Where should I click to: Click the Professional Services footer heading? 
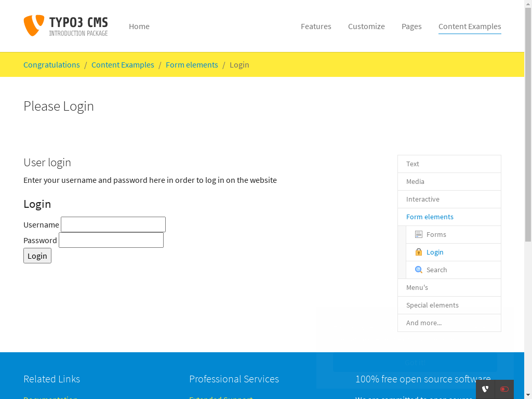[x=234, y=379]
